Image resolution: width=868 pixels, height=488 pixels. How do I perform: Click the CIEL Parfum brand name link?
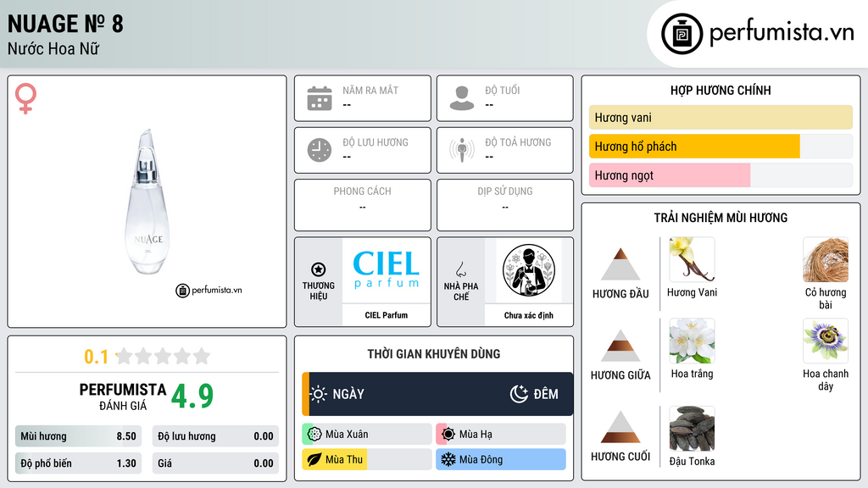[387, 315]
